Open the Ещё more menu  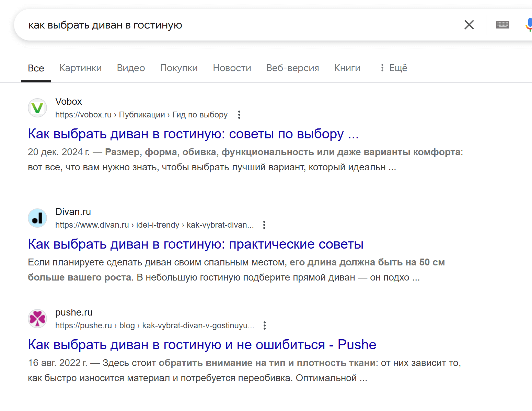coord(398,68)
